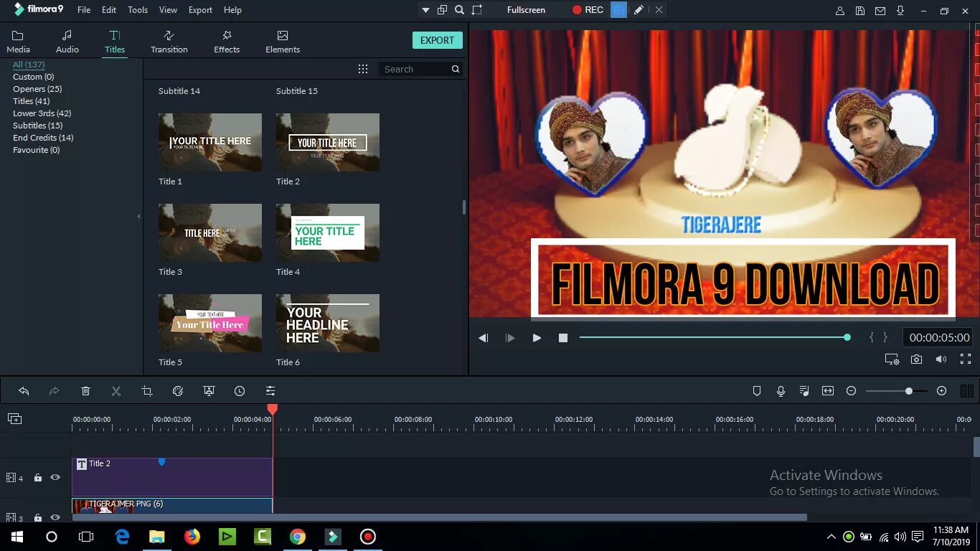Select the Title 2 clip on timeline
The height and width of the screenshot is (551, 980).
(172, 477)
